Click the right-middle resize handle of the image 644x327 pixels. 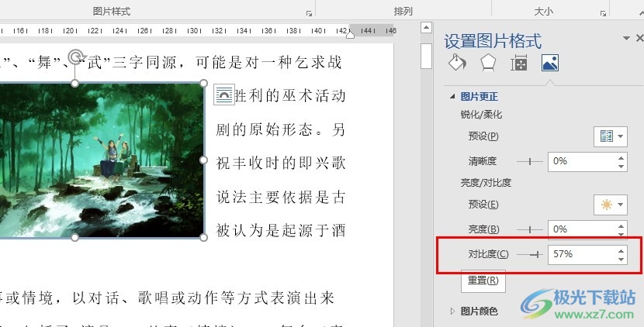(x=204, y=160)
